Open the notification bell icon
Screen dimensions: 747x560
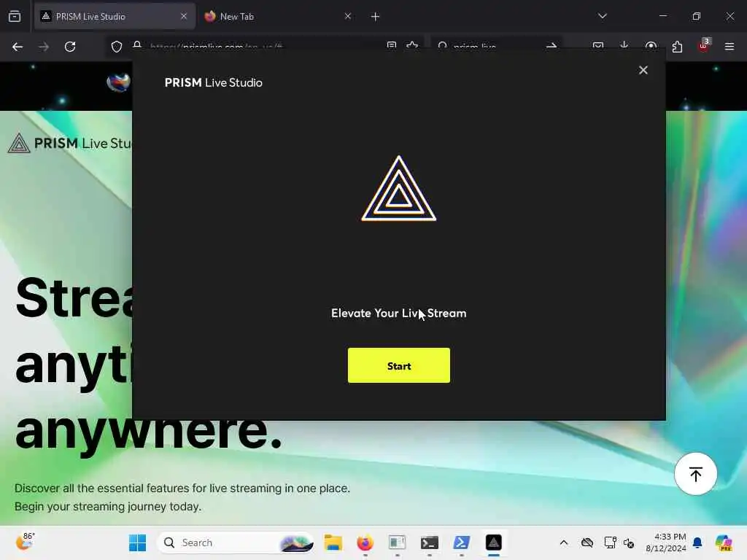[x=697, y=542]
